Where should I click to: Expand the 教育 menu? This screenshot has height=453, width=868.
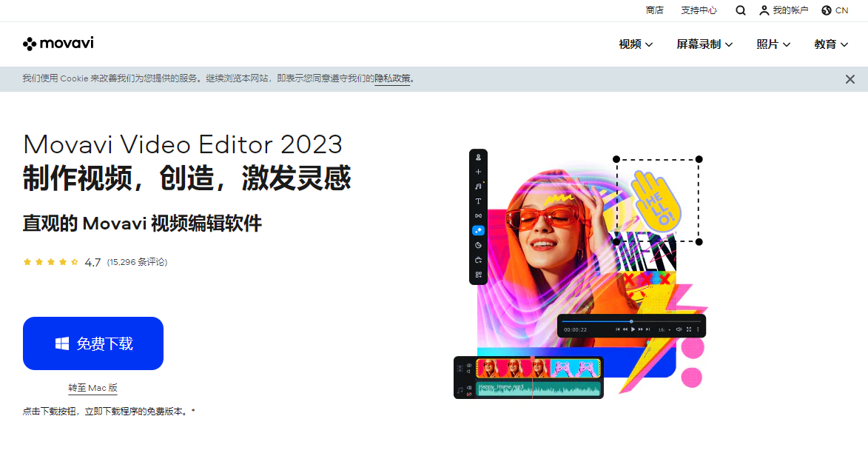(x=831, y=44)
